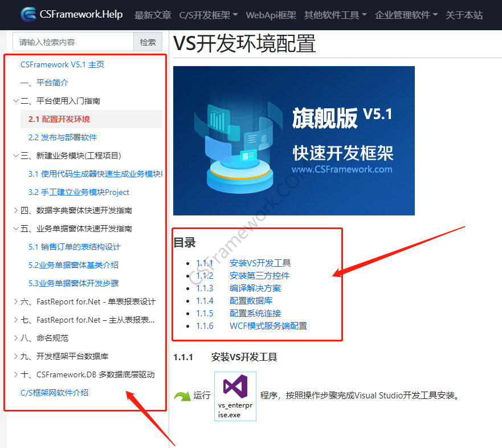
Task: Collapse the 二、平台使用入门指南 chevron
Action: click(16, 101)
